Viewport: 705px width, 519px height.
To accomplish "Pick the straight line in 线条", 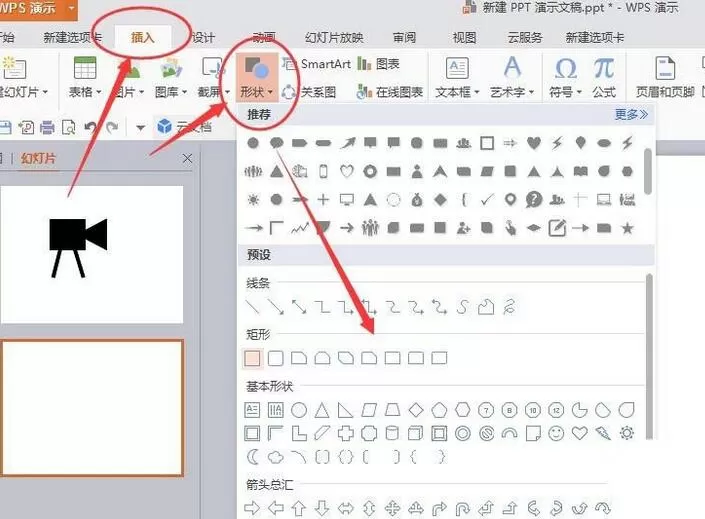I will pos(253,307).
